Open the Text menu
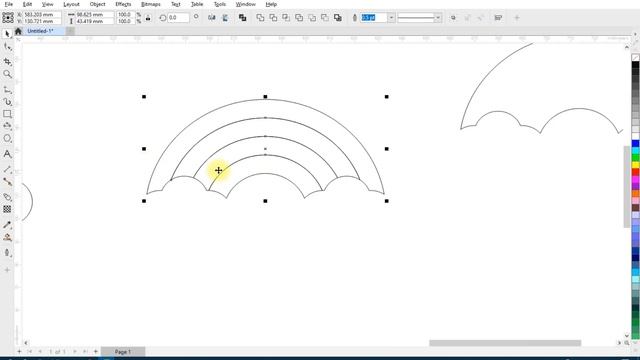The image size is (640, 360). click(176, 4)
